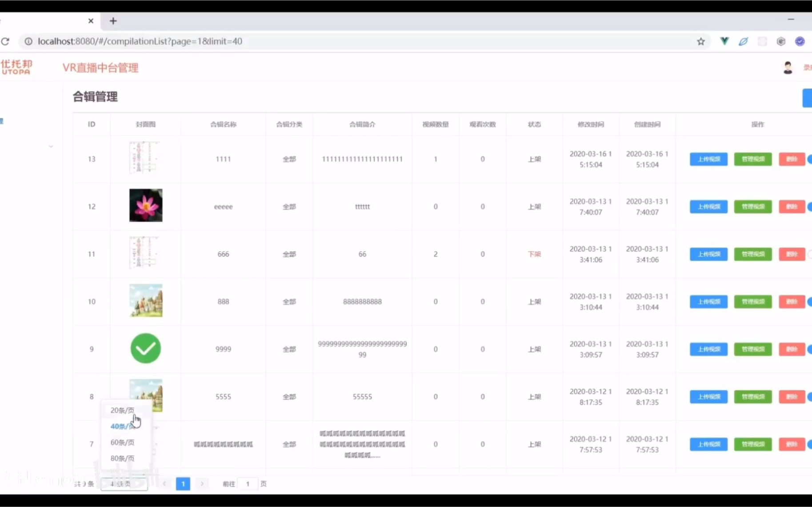Screen dimensions: 812x507
Task: Go to the previous page arrow
Action: coord(164,483)
